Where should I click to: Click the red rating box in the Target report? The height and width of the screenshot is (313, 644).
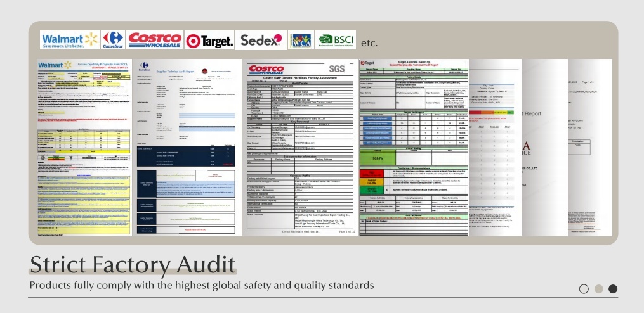pyautogui.click(x=372, y=174)
